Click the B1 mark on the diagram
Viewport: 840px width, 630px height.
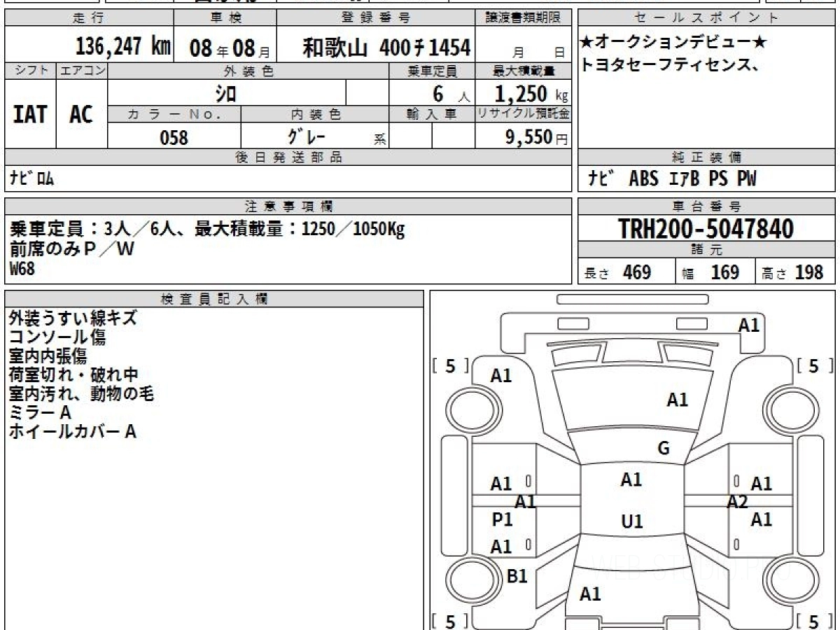point(517,576)
